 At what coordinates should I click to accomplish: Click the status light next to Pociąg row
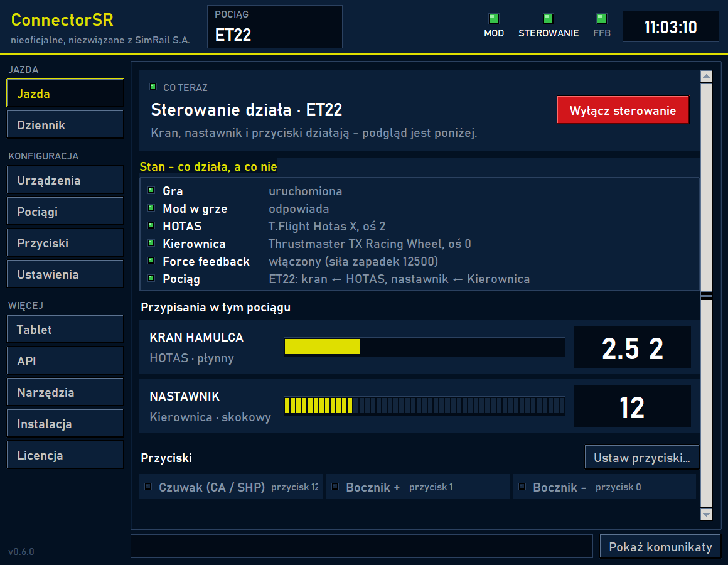[x=151, y=279]
